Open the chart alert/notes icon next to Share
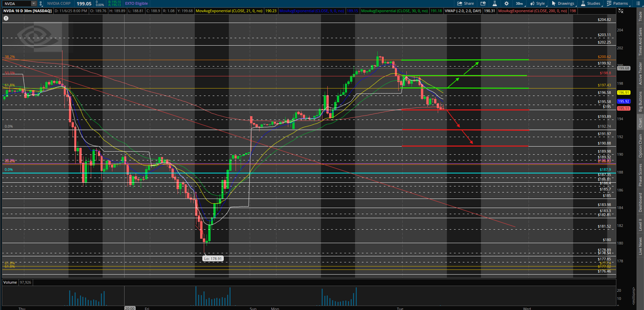This screenshot has width=644, height=310. (x=483, y=3)
